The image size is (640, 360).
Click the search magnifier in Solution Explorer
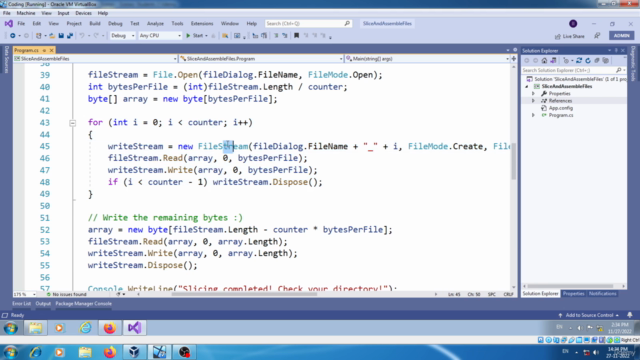pyautogui.click(x=619, y=70)
